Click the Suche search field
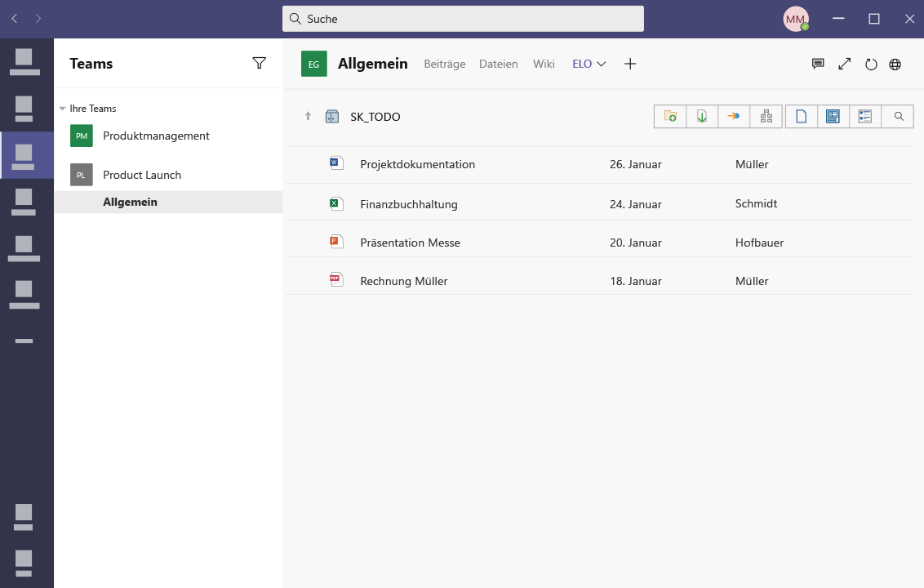This screenshot has width=924, height=588. 463,19
